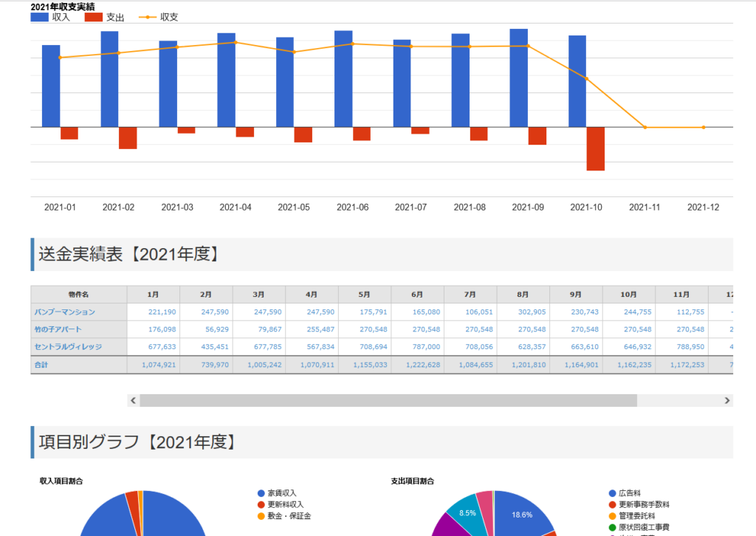Click the 収入項目割合 chart title
This screenshot has width=756, height=536.
(61, 481)
